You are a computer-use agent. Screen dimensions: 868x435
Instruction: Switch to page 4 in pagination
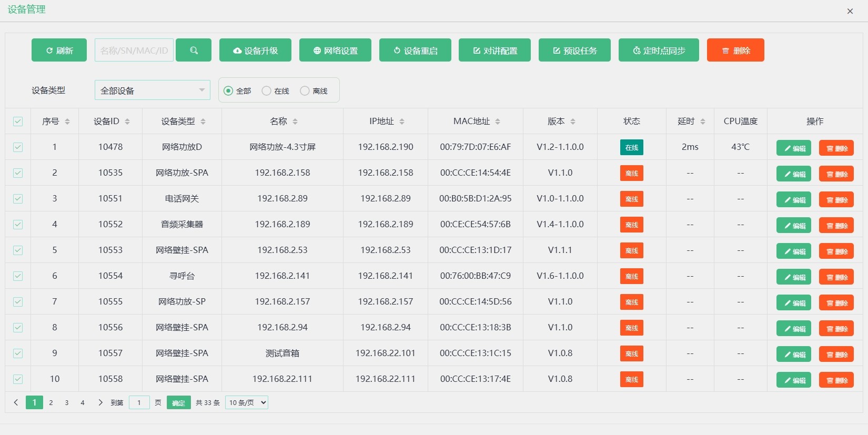[83, 402]
